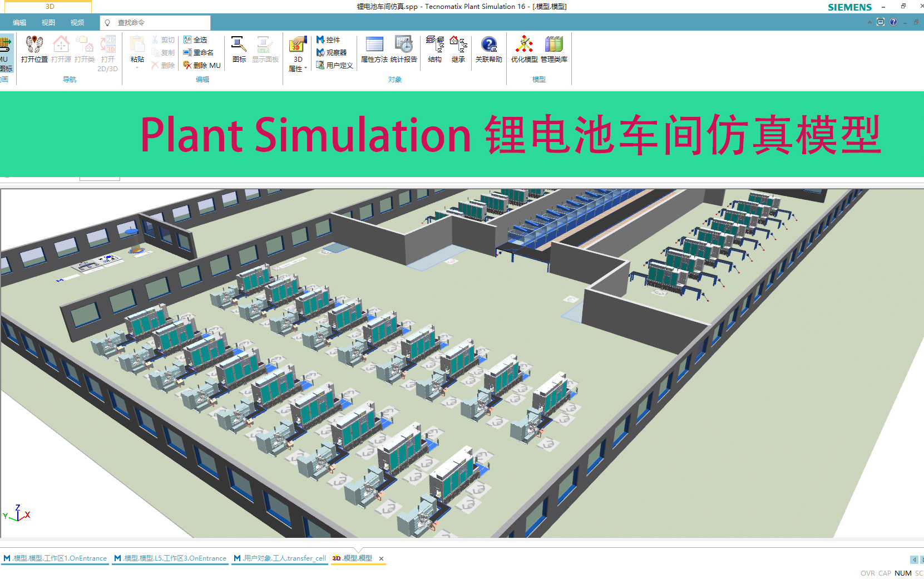The image size is (924, 579).
Task: Click the 重命名 rename command
Action: 199,53
